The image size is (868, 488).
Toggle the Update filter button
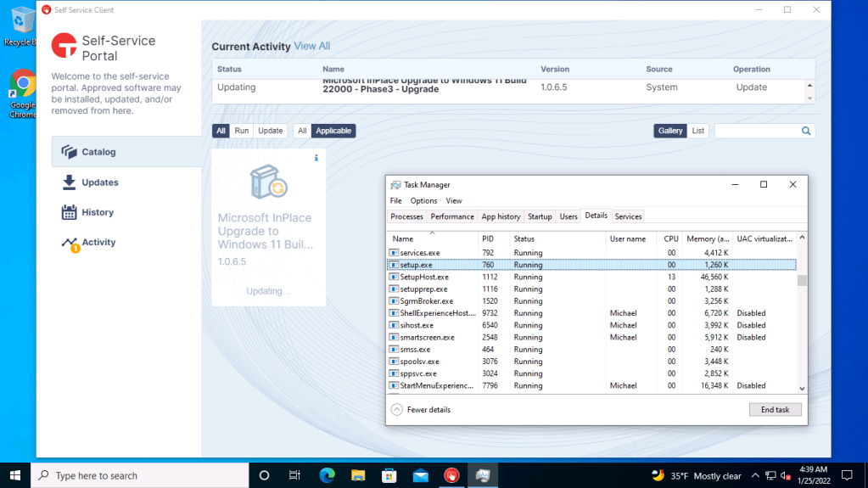tap(271, 131)
